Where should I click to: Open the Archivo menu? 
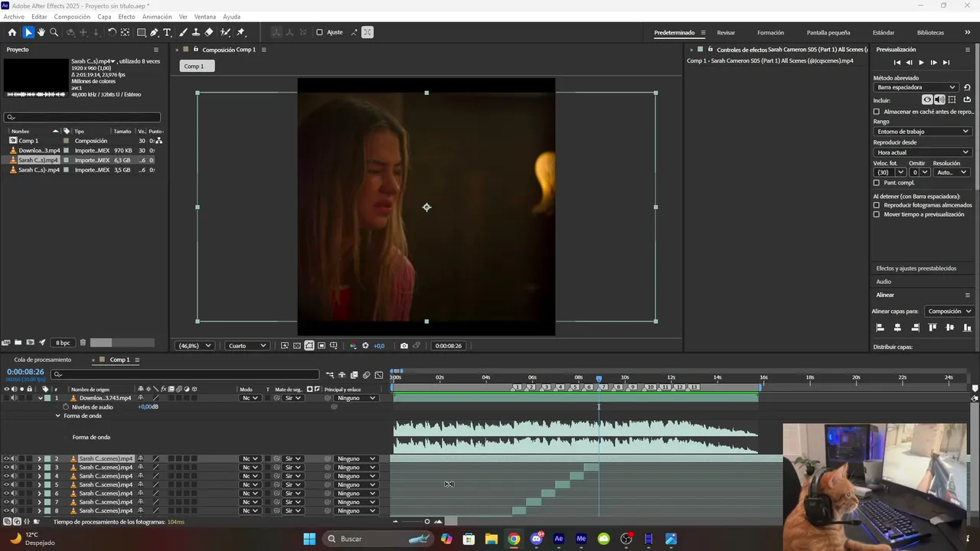coord(14,17)
